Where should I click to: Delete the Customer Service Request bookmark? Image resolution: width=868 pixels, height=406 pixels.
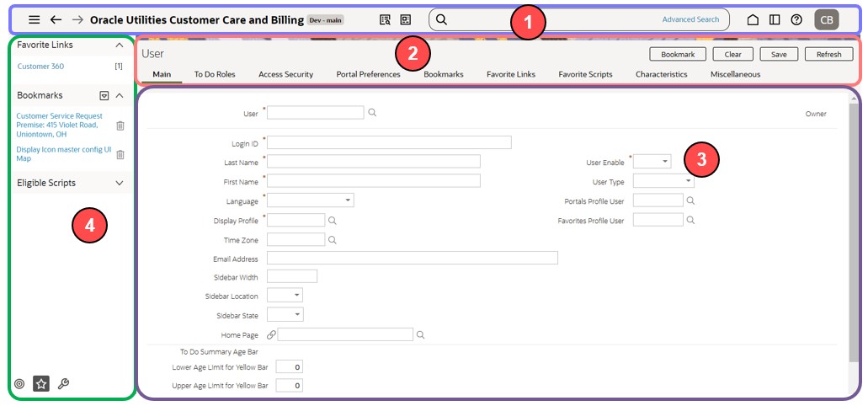point(120,126)
